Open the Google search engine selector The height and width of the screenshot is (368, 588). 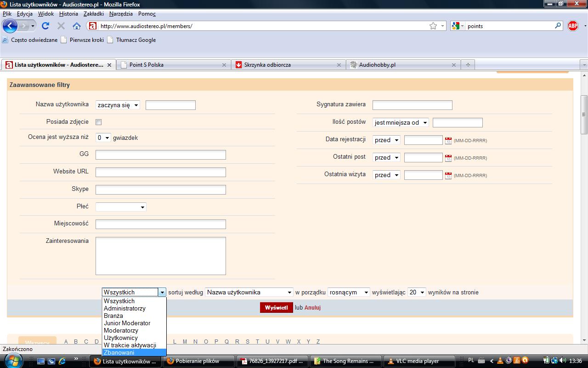click(458, 26)
